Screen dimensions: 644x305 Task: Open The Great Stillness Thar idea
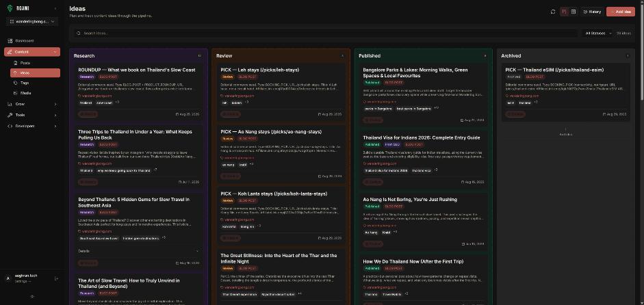(x=279, y=258)
